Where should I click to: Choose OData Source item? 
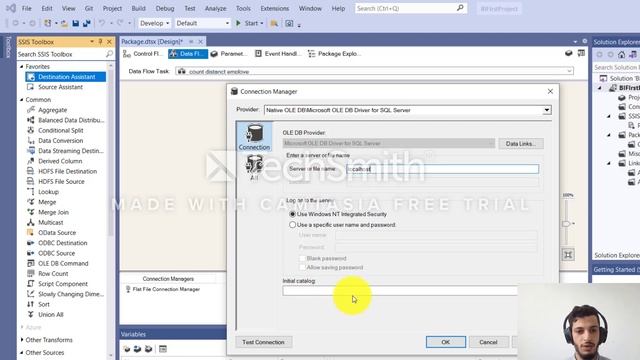tap(57, 233)
